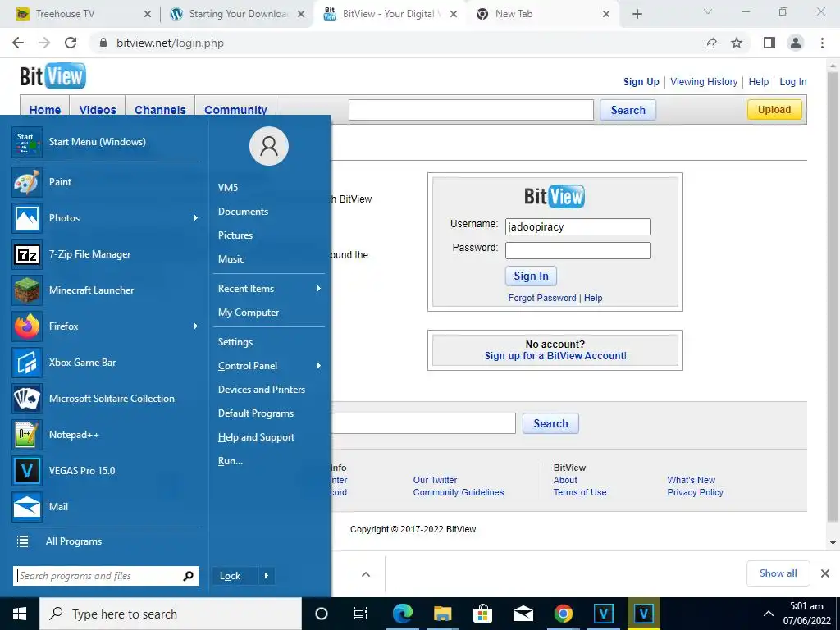Focus the Username field
The width and height of the screenshot is (840, 630).
pyautogui.click(x=577, y=226)
